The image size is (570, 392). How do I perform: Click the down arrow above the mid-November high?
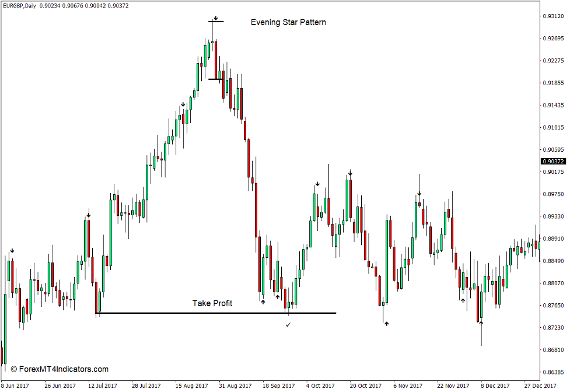tap(419, 193)
